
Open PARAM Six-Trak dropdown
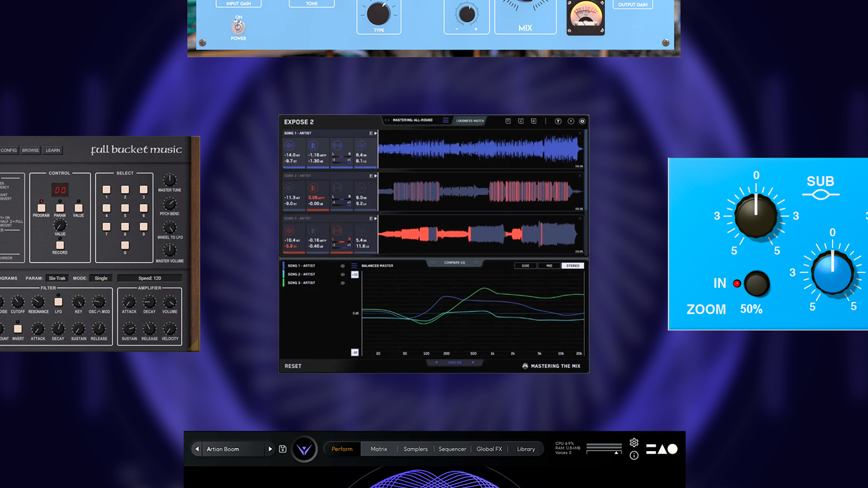[x=57, y=278]
